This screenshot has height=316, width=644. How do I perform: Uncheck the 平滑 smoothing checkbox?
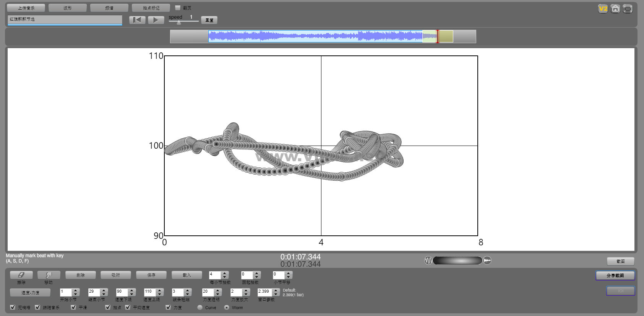(73, 307)
